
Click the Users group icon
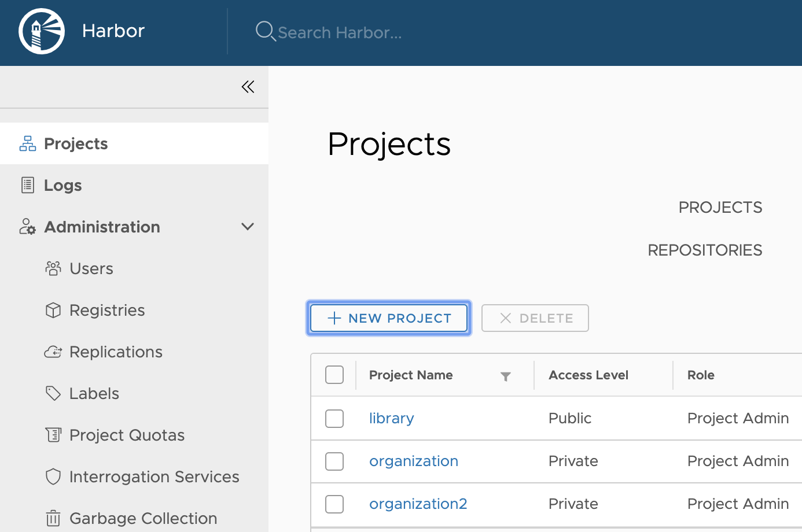[53, 268]
